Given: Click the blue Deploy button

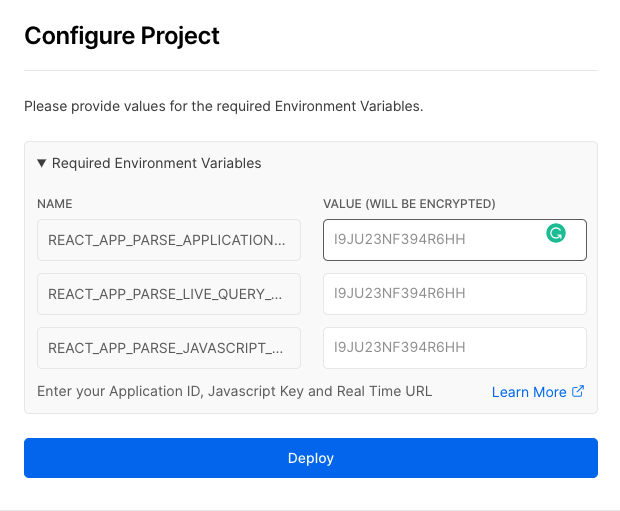Looking at the screenshot, I should coord(311,458).
